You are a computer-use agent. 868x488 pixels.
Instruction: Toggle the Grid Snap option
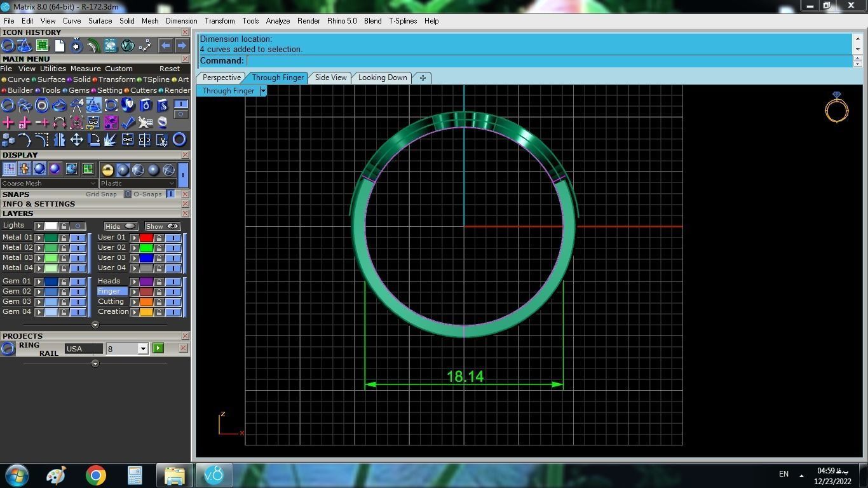pyautogui.click(x=128, y=194)
